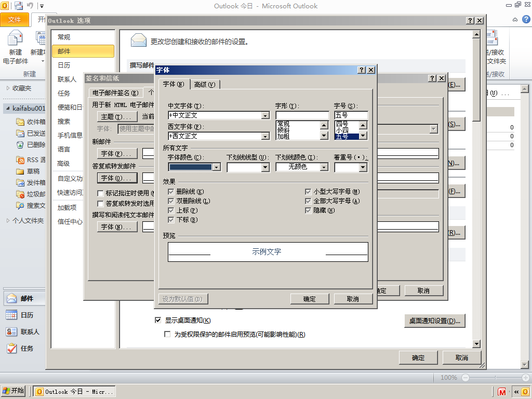This screenshot has width=532, height=399.
Task: Click 主题 button in signatures dialog
Action: (x=117, y=117)
